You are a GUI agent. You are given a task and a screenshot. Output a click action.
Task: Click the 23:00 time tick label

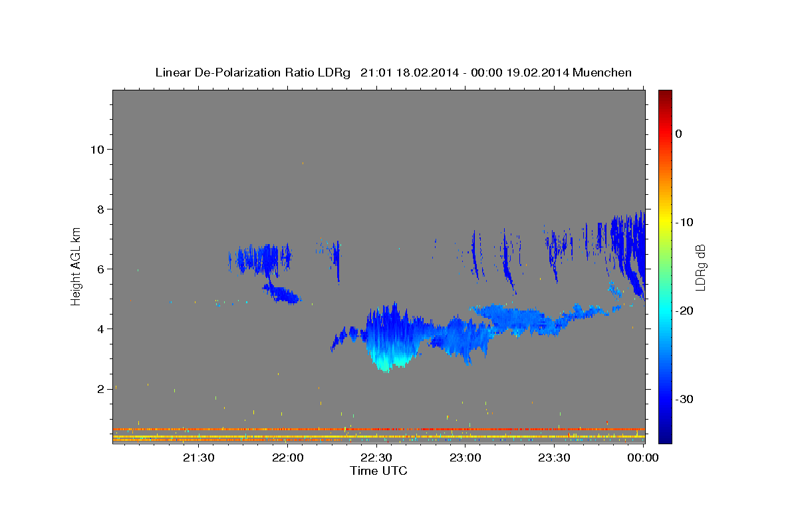465,458
